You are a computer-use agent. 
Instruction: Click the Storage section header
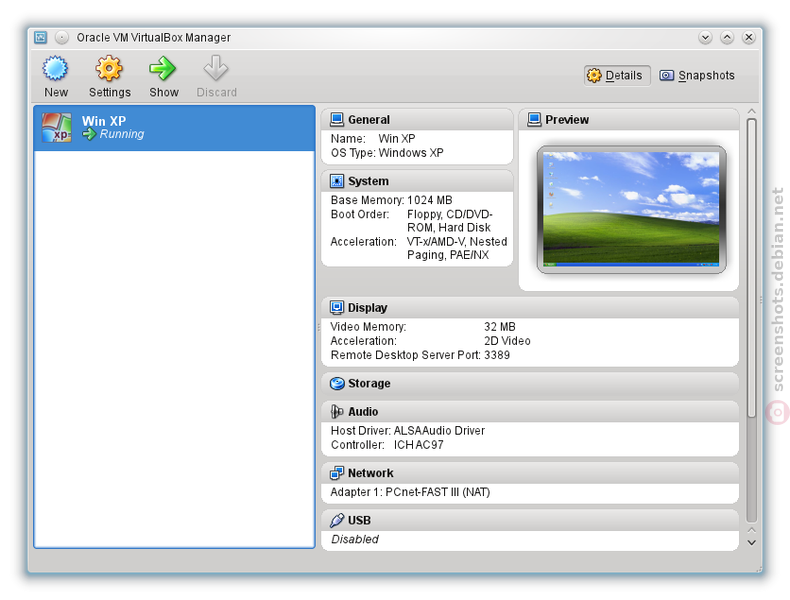click(x=530, y=384)
